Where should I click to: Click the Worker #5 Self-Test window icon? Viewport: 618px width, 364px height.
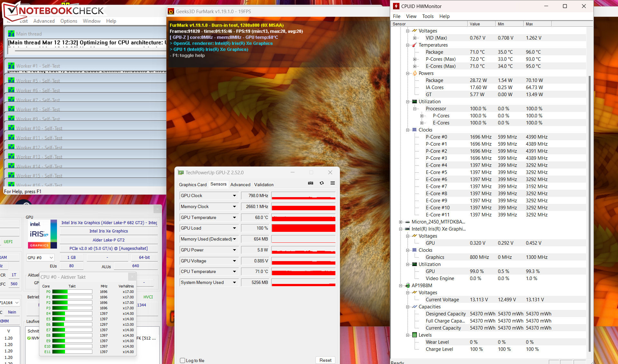tap(11, 80)
